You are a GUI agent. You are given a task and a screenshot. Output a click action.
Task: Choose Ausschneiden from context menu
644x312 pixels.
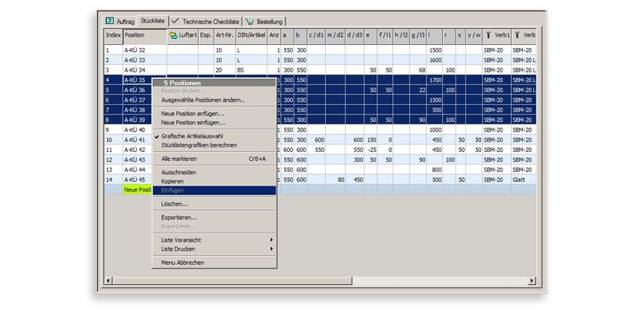pos(179,172)
